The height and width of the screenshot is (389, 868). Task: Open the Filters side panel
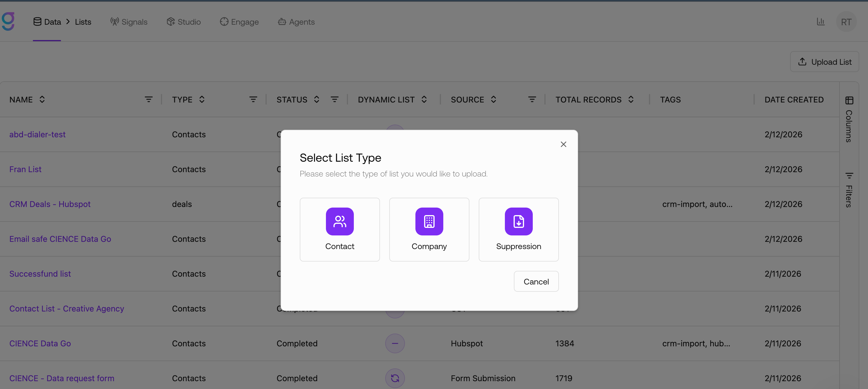pos(849,190)
